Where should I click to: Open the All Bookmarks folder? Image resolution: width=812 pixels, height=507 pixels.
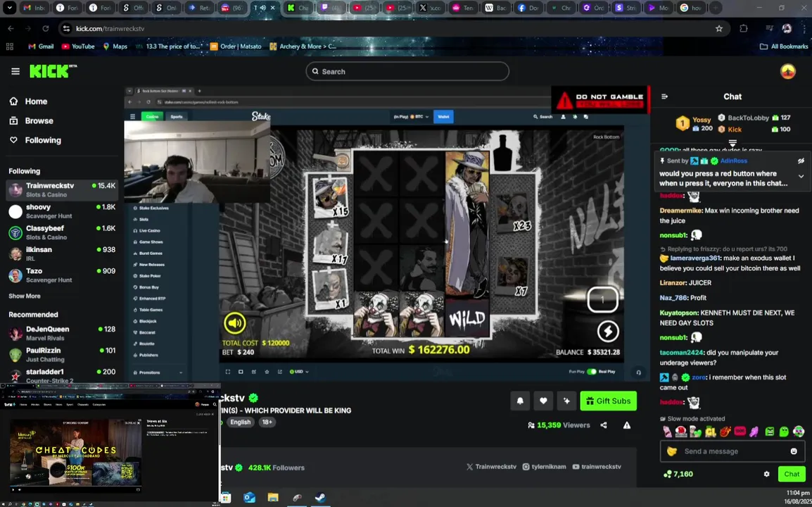coord(784,46)
